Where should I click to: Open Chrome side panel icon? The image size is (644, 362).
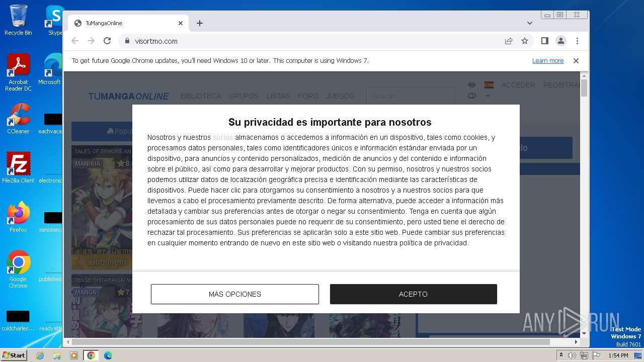click(544, 41)
